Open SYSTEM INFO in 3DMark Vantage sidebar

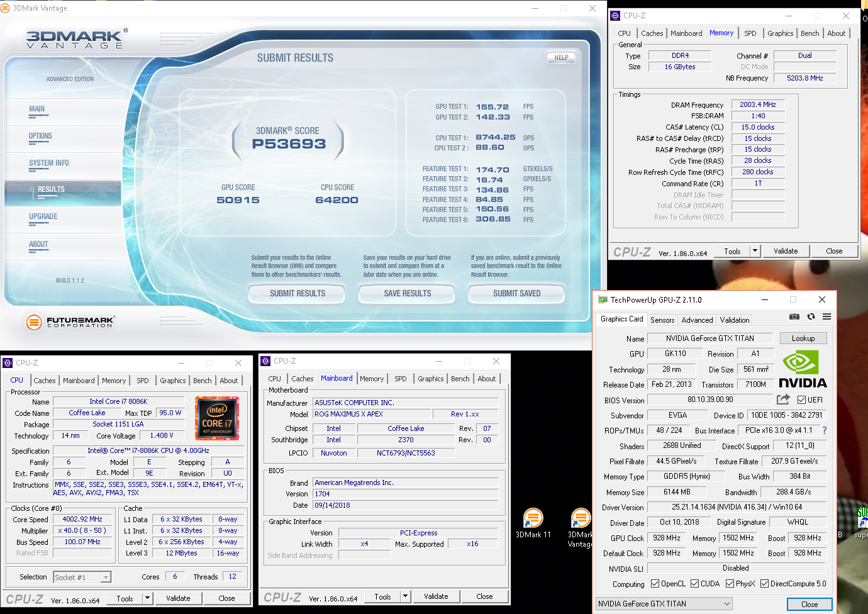click(x=49, y=164)
